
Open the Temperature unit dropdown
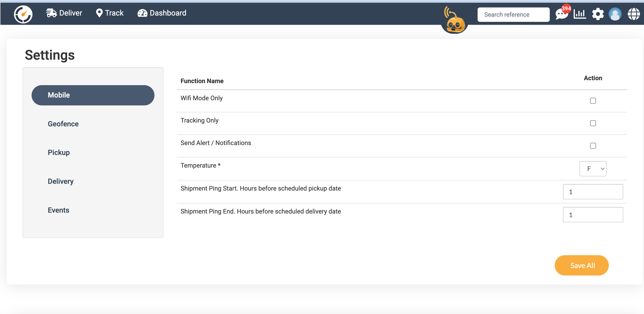[593, 169]
